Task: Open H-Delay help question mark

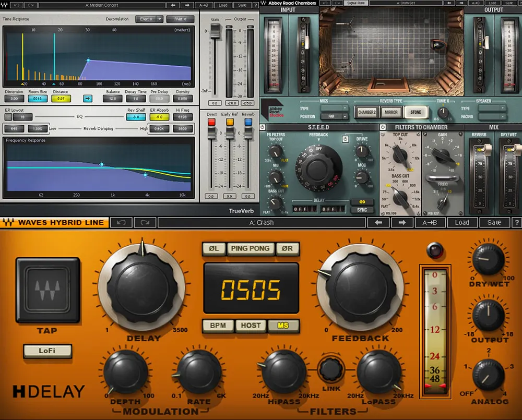Action: (x=517, y=222)
